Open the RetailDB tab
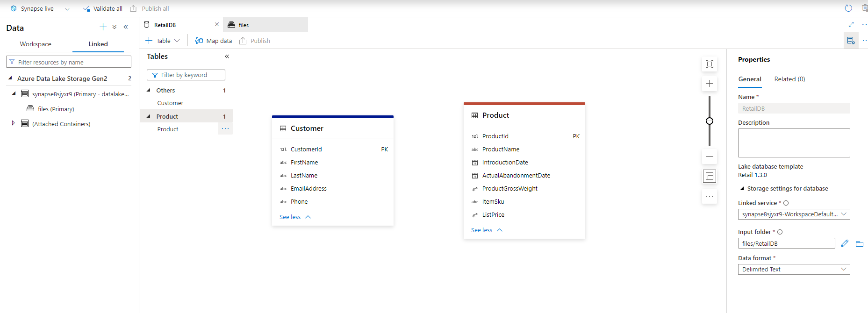868x313 pixels. coord(165,25)
